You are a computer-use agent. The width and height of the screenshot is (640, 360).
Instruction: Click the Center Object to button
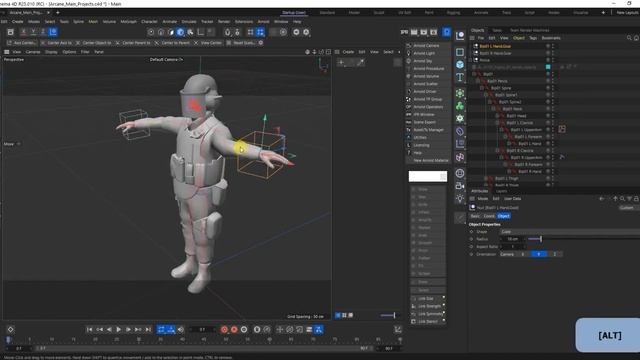93,43
